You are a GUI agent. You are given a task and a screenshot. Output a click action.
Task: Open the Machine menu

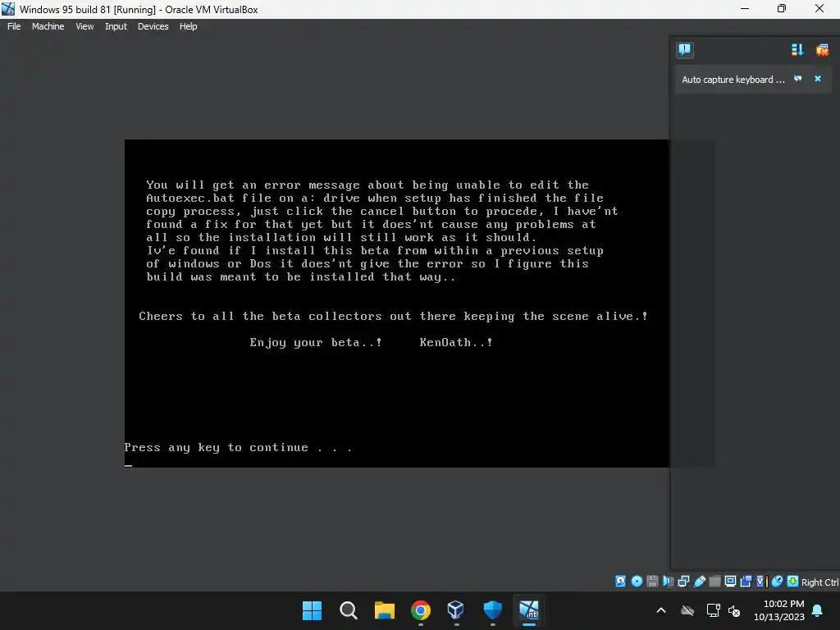(x=48, y=26)
